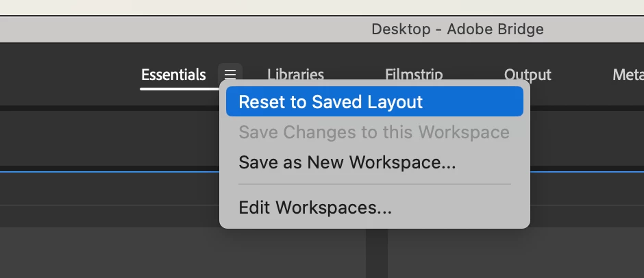Click the dark strip below the blue line

click(x=109, y=189)
